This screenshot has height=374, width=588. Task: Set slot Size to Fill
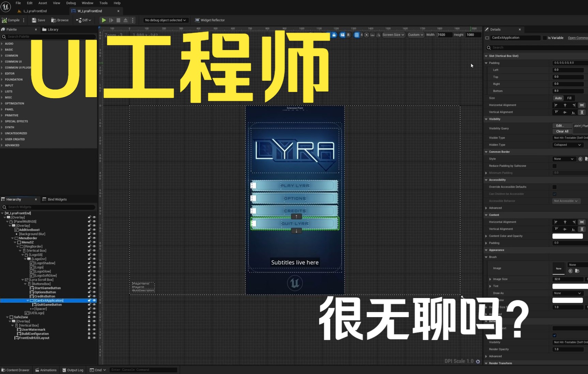[x=569, y=98]
